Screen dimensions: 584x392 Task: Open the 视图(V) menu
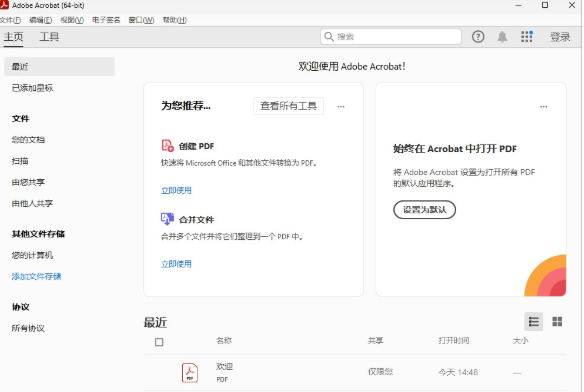pos(72,20)
